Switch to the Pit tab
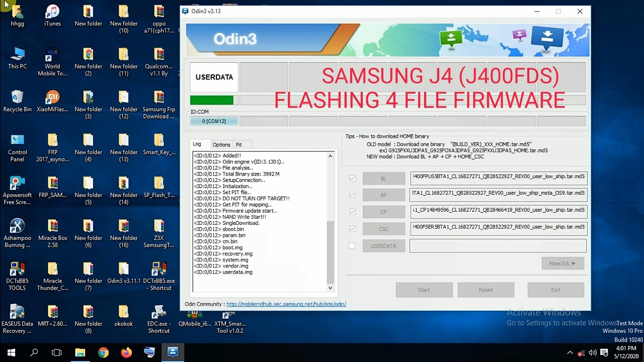This screenshot has height=362, width=644. pyautogui.click(x=239, y=144)
